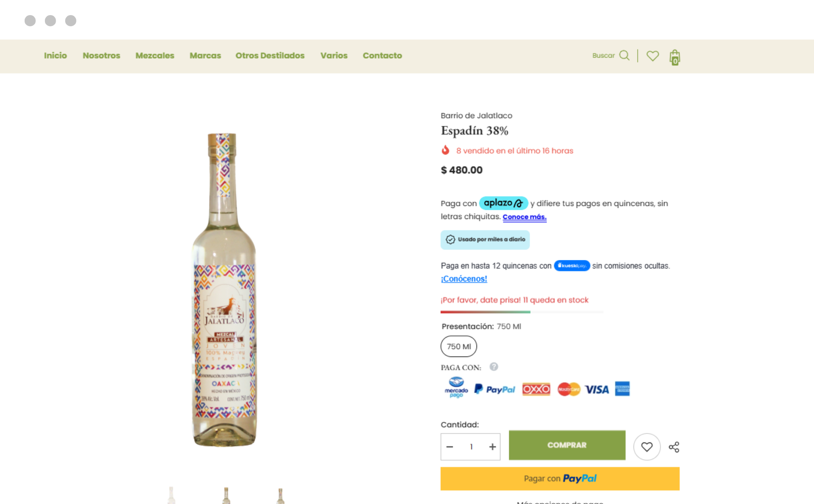Add product to wishlist with heart button
The image size is (814, 504).
(647, 447)
